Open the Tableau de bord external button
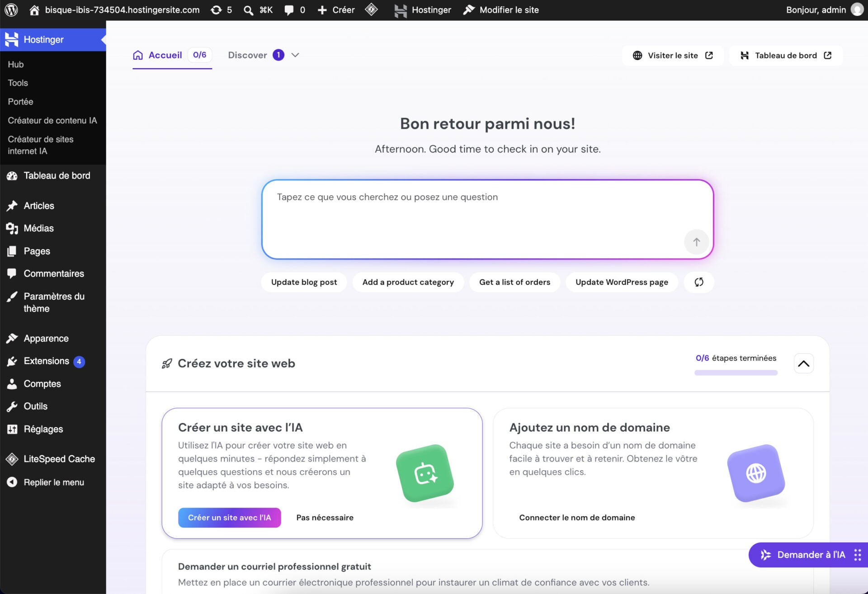 (x=786, y=55)
